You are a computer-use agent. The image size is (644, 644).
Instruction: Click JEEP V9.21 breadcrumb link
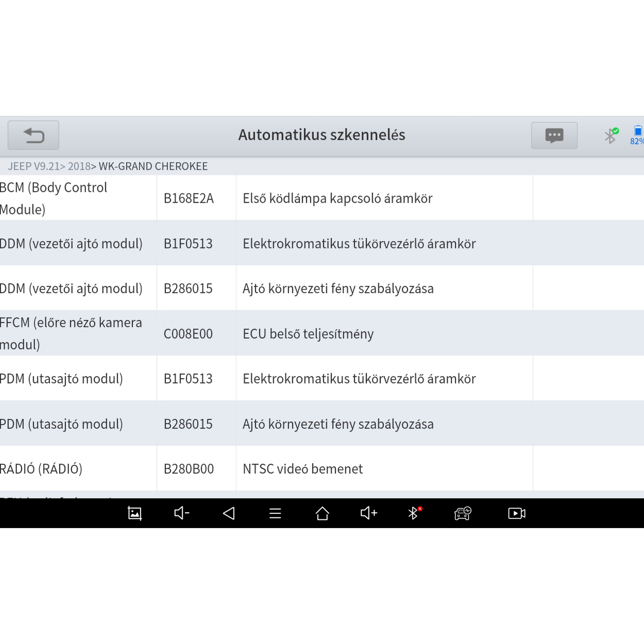[33, 166]
